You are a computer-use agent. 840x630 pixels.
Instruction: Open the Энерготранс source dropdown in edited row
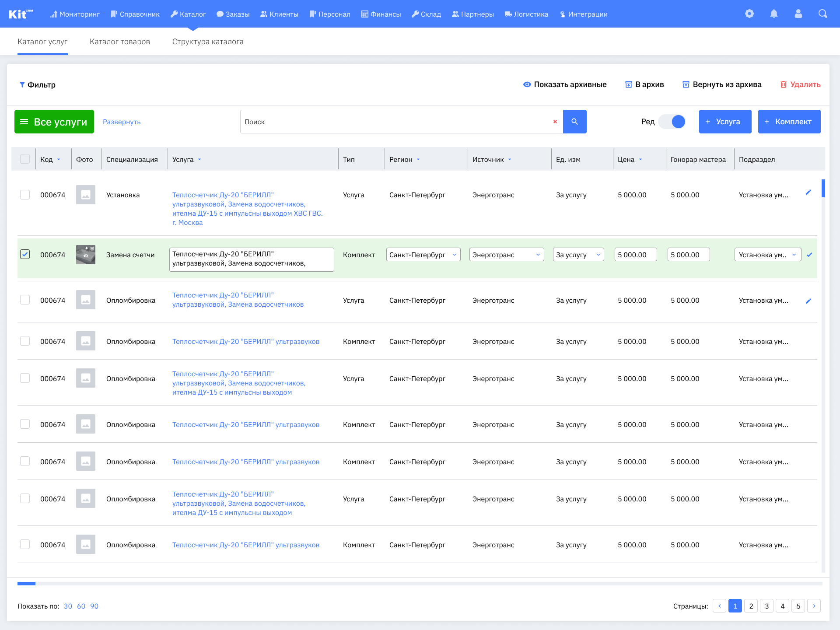tap(506, 255)
